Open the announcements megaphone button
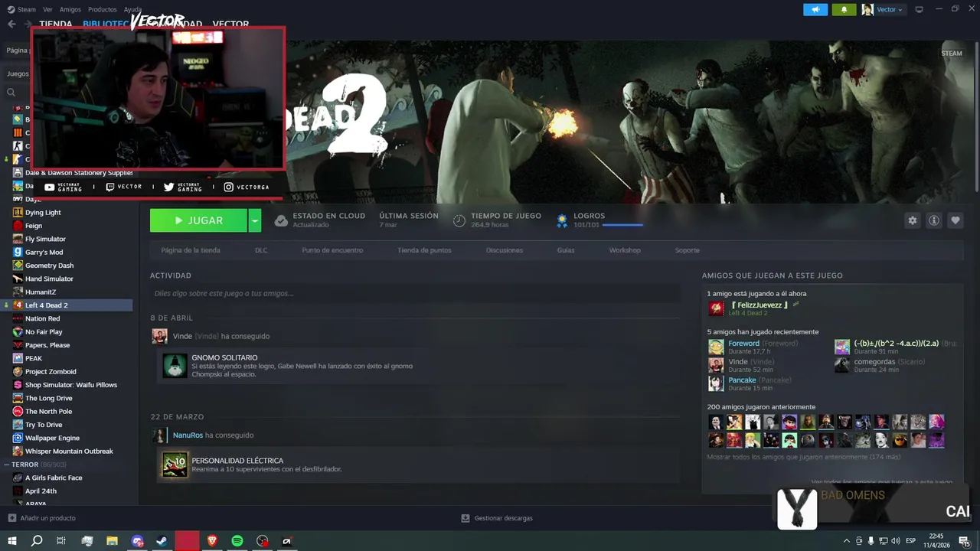 (815, 9)
